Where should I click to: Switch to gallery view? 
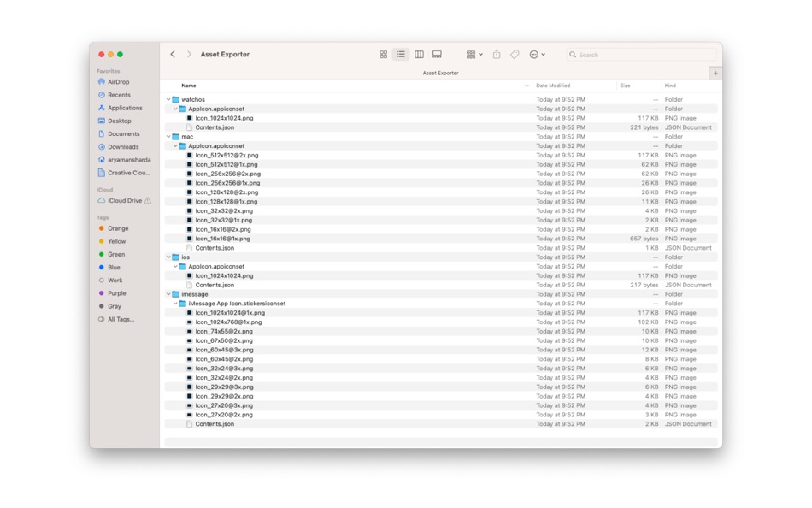(437, 55)
